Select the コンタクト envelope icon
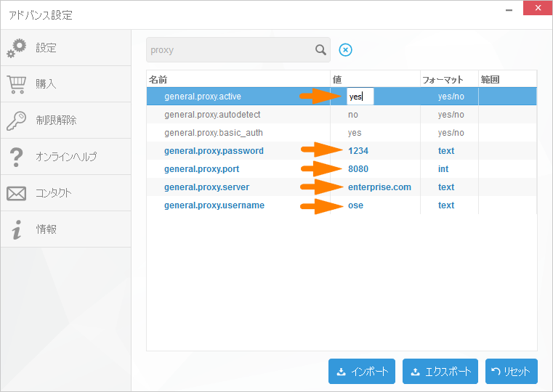Screen dimensions: 553x392 [16, 193]
